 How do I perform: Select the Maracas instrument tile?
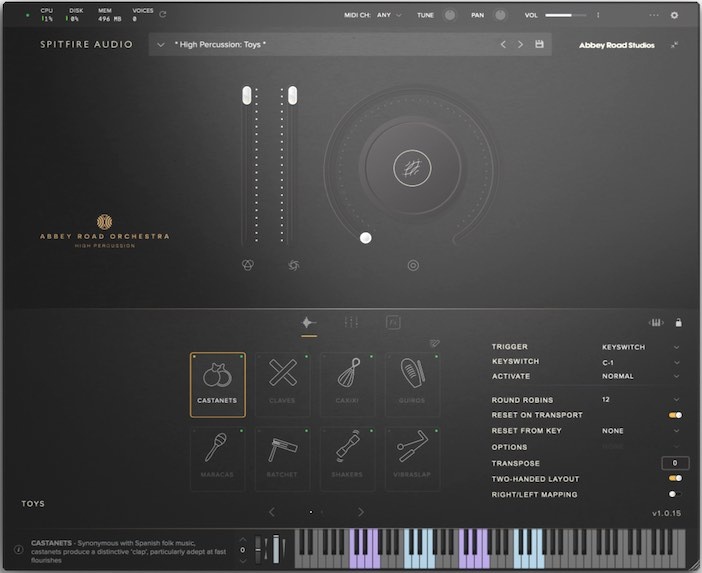218,459
